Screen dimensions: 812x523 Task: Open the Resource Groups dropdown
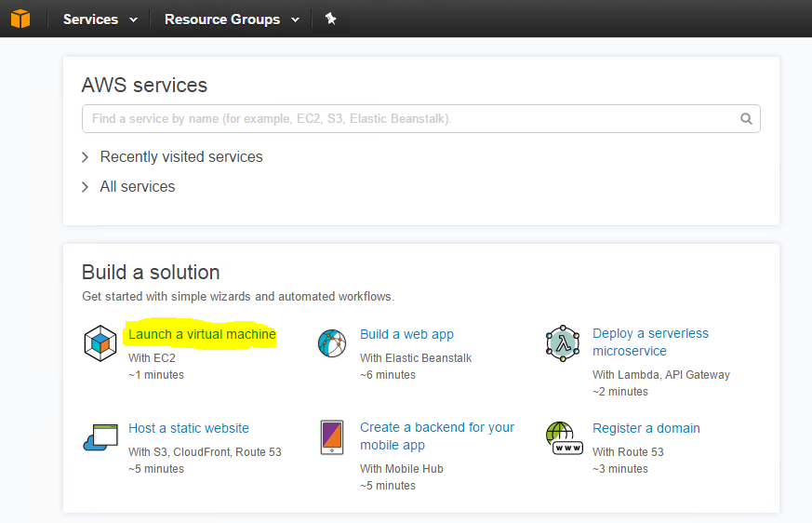click(232, 20)
